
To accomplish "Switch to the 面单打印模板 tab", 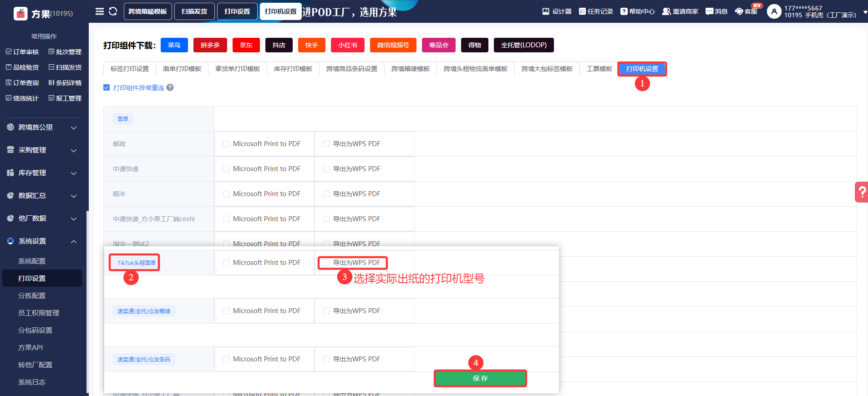I will coord(182,69).
